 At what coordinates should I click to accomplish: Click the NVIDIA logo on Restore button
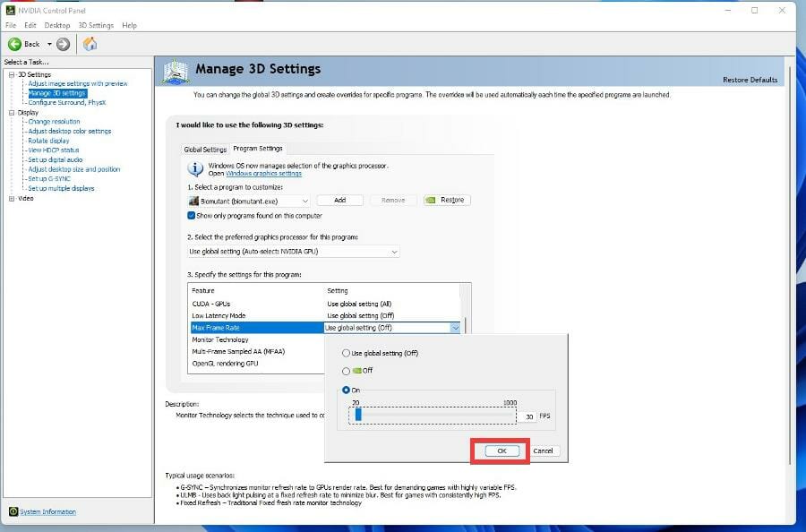(x=431, y=200)
